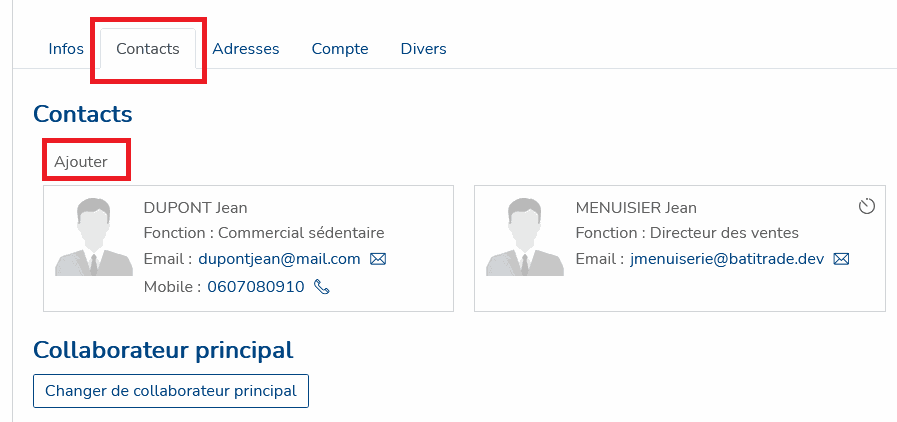Switch to the Contacts tab
The width and height of the screenshot is (897, 422).
(148, 49)
